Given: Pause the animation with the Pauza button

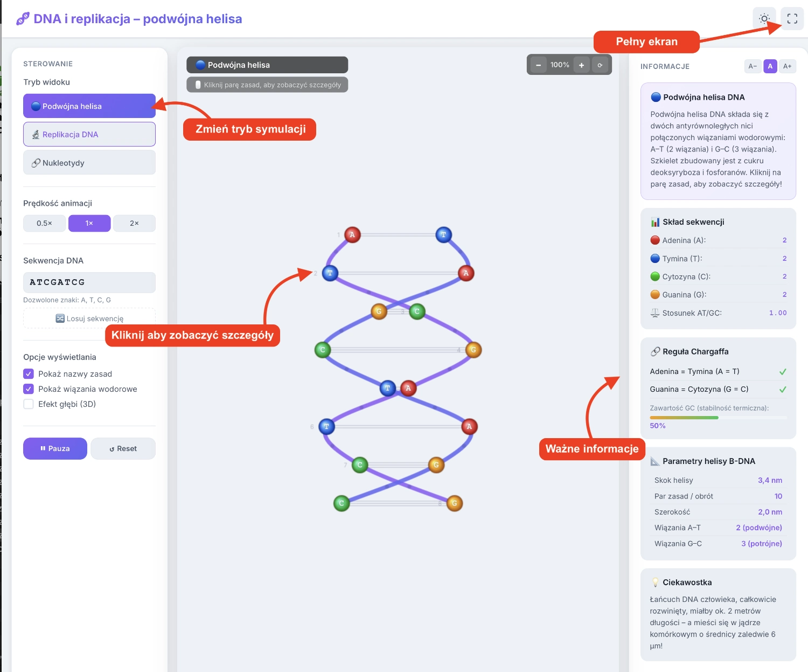Looking at the screenshot, I should pyautogui.click(x=55, y=448).
